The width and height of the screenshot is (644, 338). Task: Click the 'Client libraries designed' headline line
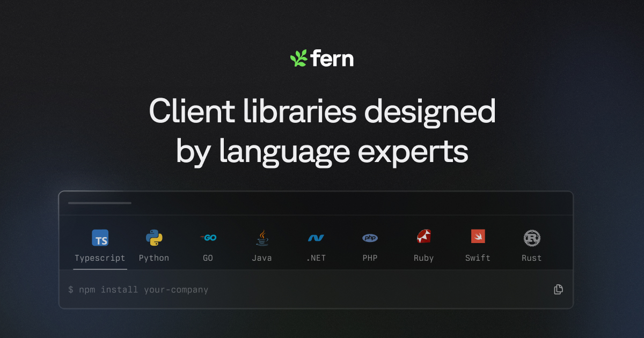coord(322,112)
